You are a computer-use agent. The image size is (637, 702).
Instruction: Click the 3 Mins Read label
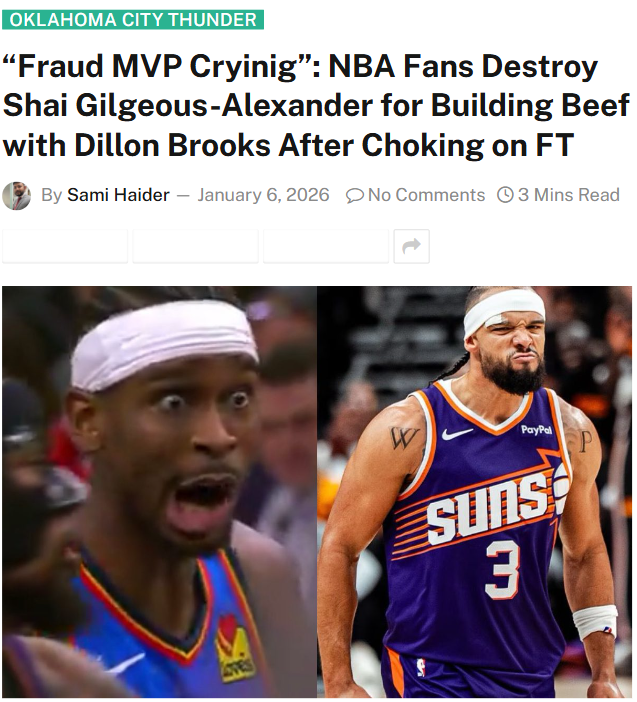click(569, 195)
